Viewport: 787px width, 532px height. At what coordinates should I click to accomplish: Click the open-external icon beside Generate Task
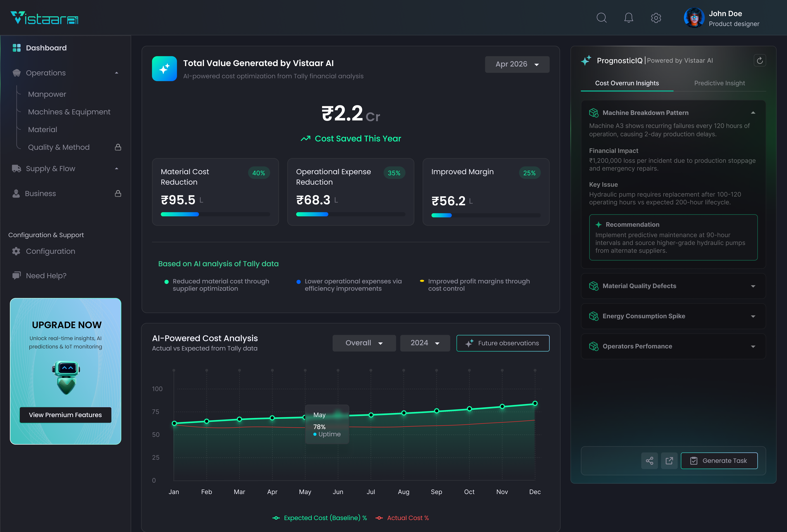pyautogui.click(x=669, y=461)
